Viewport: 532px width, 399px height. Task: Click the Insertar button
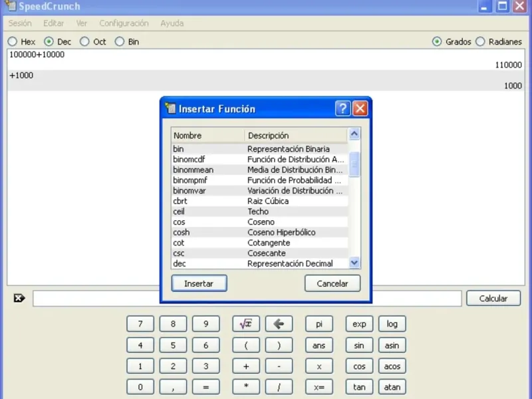pyautogui.click(x=199, y=283)
